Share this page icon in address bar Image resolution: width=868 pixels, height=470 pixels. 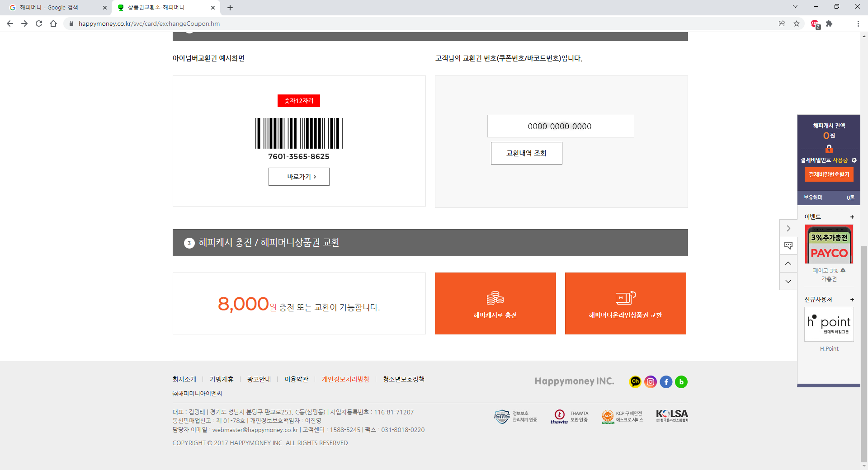(x=782, y=23)
